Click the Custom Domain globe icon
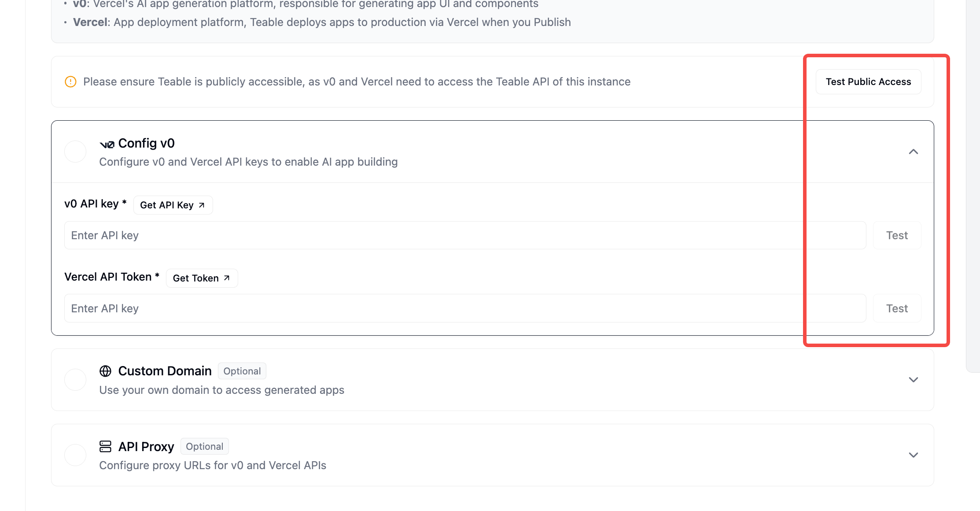This screenshot has height=511, width=980. click(105, 371)
